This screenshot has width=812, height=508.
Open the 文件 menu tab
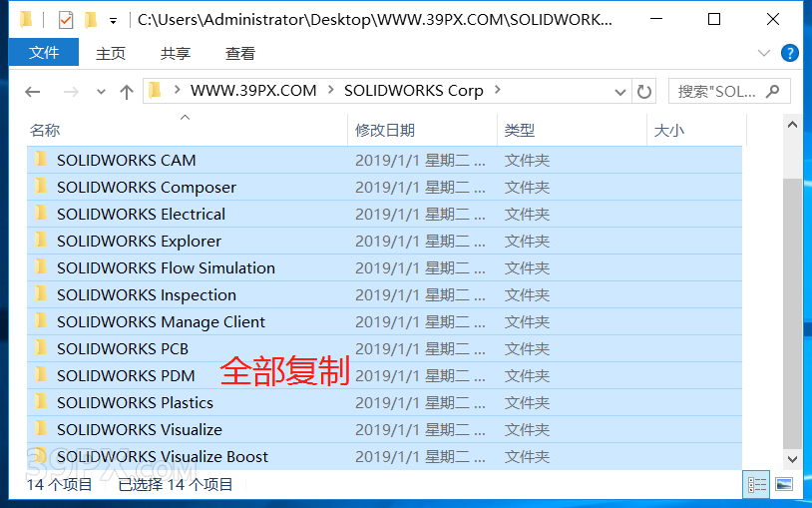click(44, 53)
